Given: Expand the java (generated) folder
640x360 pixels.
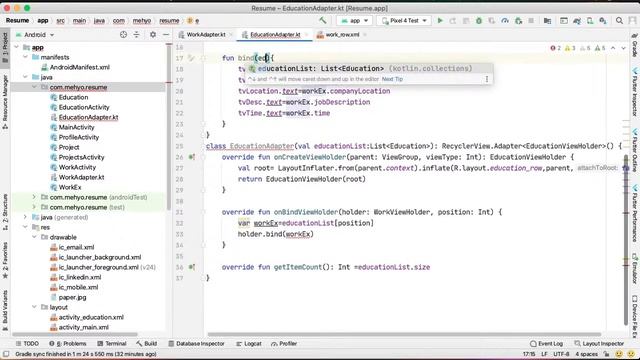Looking at the screenshot, I should [26, 217].
